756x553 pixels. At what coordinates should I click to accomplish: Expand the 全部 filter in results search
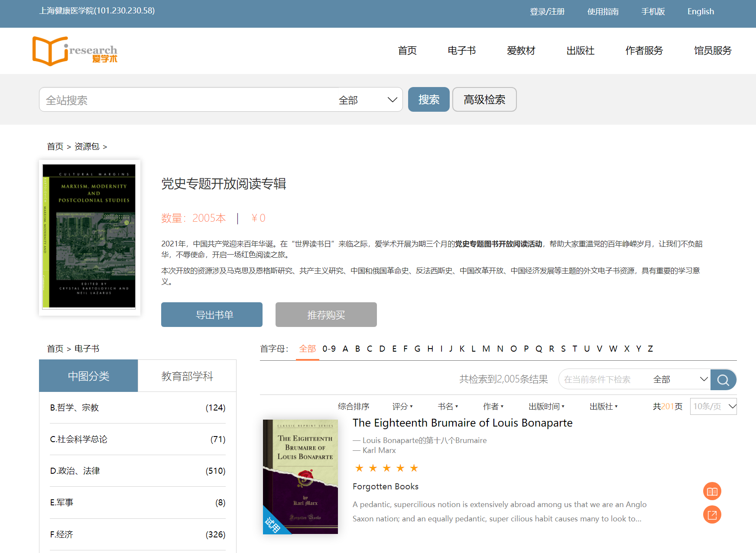680,380
